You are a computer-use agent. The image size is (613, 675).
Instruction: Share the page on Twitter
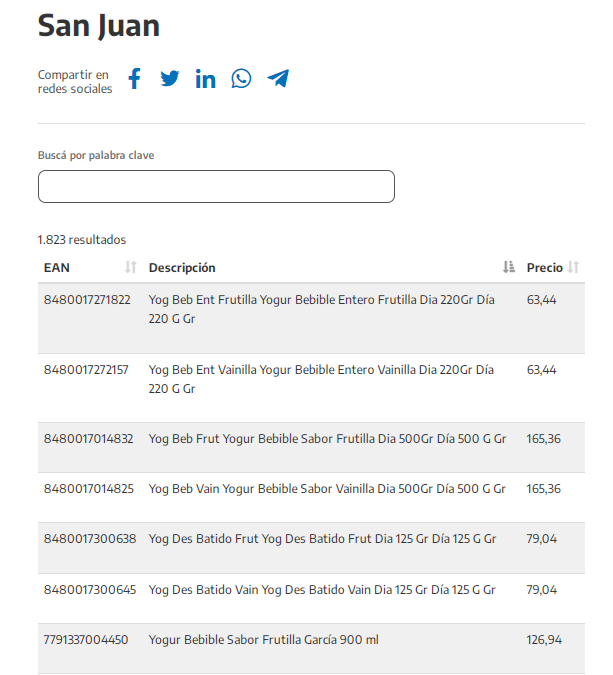click(170, 79)
